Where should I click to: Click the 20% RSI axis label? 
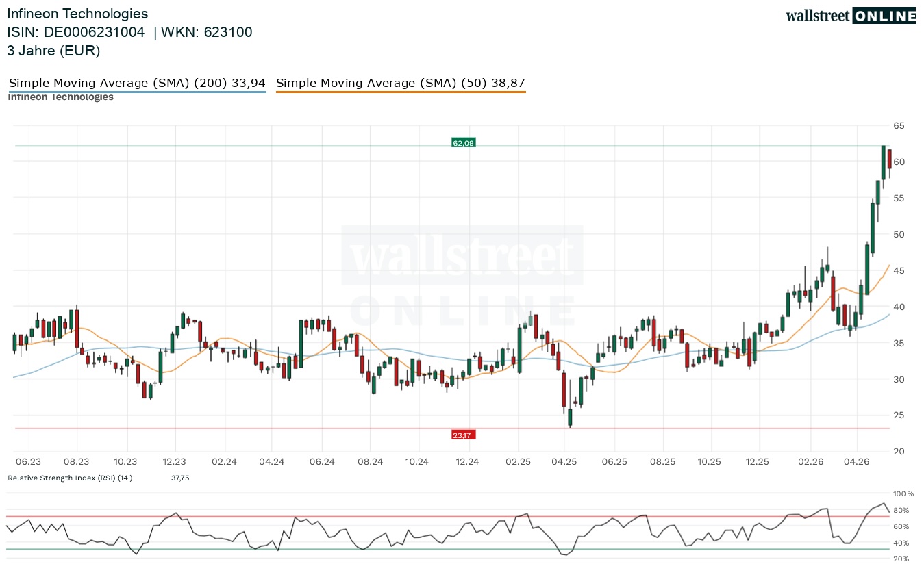click(x=901, y=559)
